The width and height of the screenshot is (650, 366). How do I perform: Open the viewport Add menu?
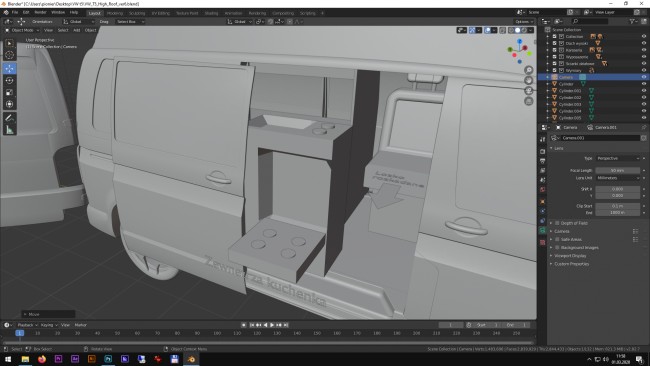(77, 30)
